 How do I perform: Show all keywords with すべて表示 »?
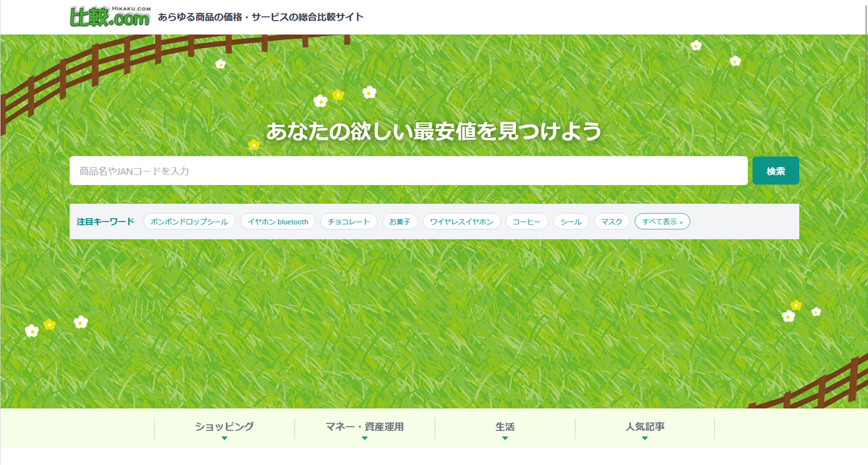[662, 222]
